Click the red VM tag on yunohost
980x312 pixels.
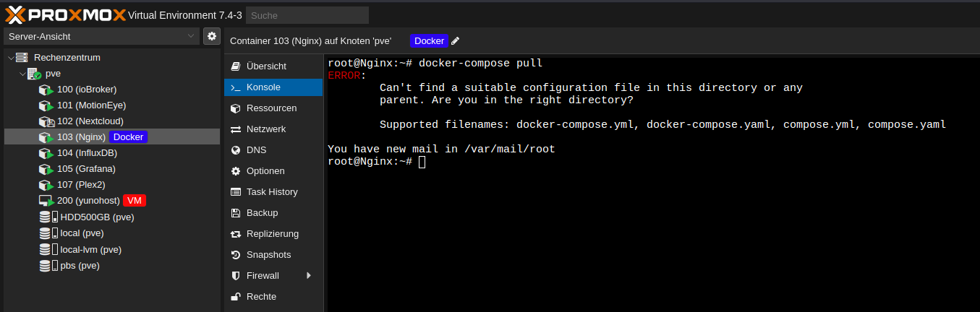135,201
